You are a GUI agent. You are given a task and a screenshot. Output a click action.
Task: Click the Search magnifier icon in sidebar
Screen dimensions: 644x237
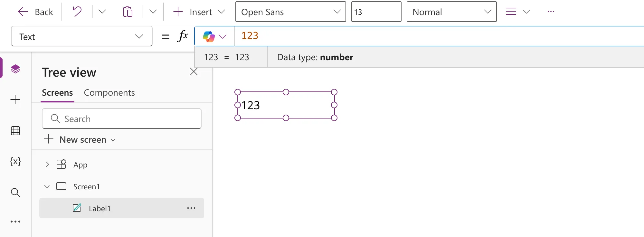pyautogui.click(x=15, y=192)
